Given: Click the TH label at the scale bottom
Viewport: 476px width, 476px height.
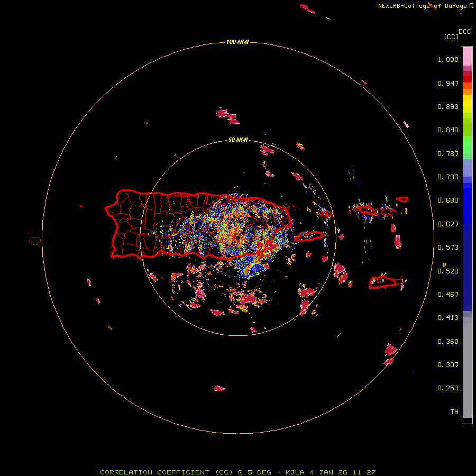Looking at the screenshot, I should click(454, 412).
